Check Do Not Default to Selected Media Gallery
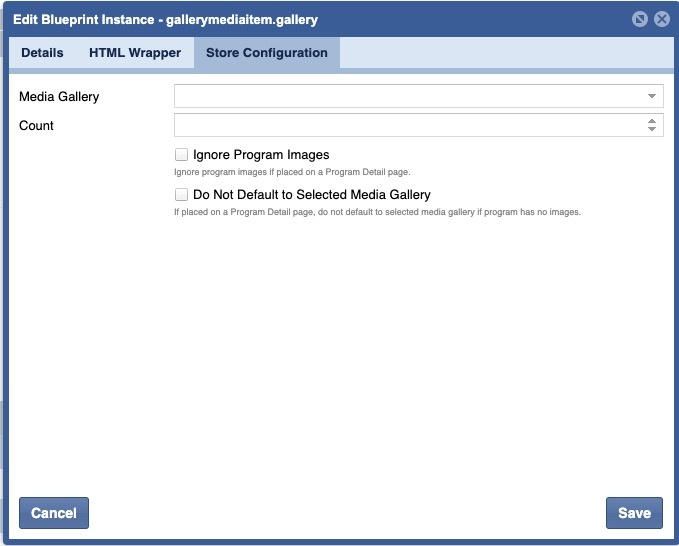679x546 pixels. click(x=181, y=195)
